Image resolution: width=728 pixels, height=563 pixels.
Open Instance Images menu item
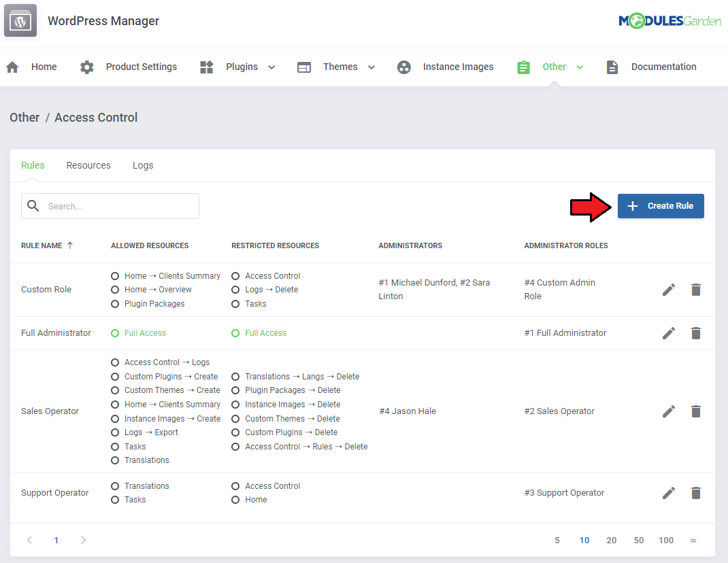[x=458, y=67]
